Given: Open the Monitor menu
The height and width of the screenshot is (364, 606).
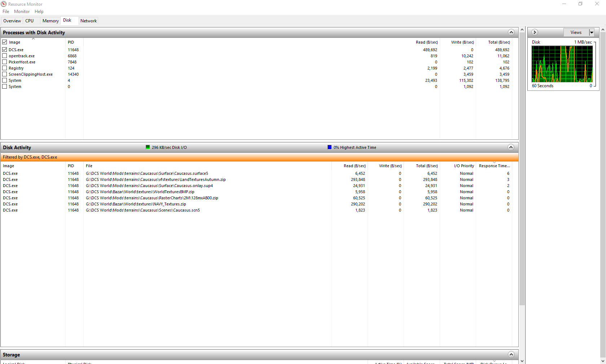Looking at the screenshot, I should pos(22,12).
